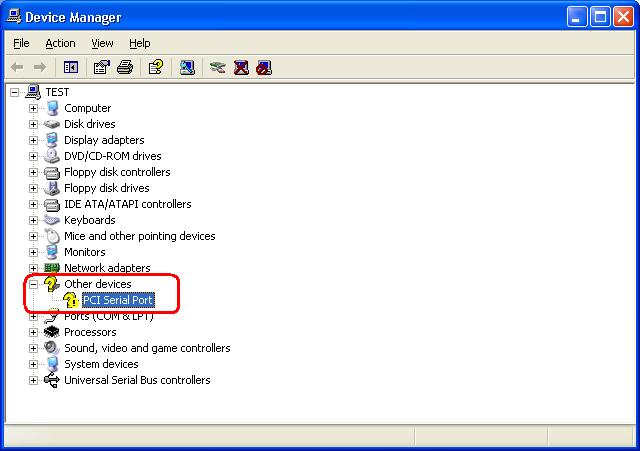Viewport: 640px width, 451px height.
Task: Click the Floppy disk drives icon
Action: point(52,188)
